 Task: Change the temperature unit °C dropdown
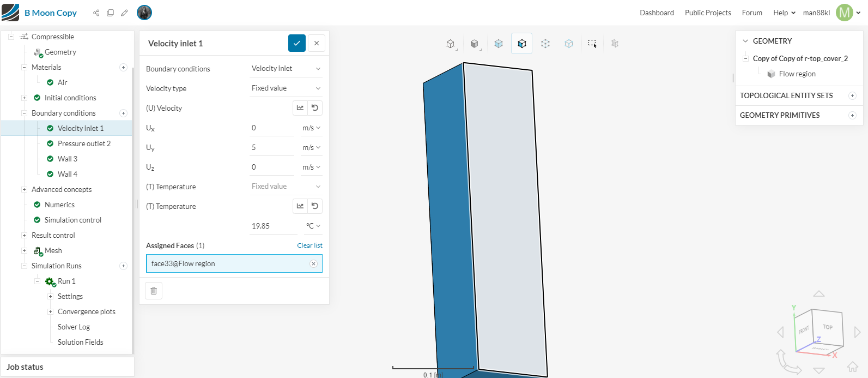[x=313, y=226]
